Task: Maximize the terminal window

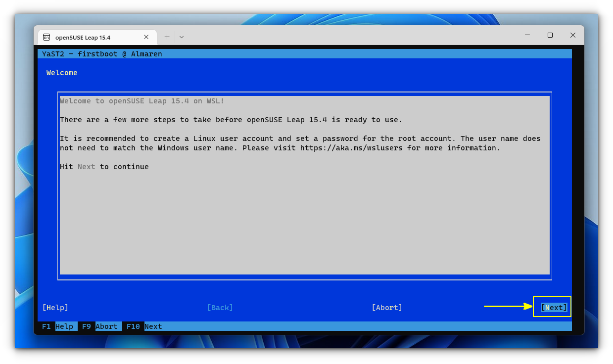Action: point(550,35)
